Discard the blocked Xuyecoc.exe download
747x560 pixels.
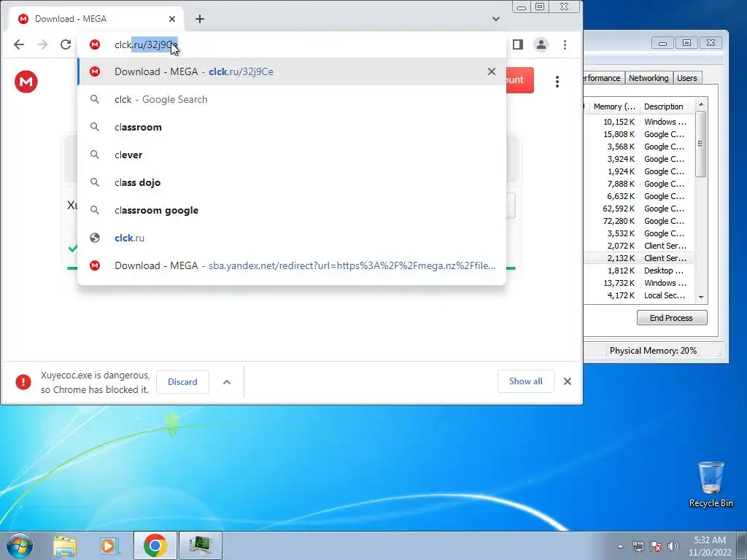pyautogui.click(x=182, y=382)
